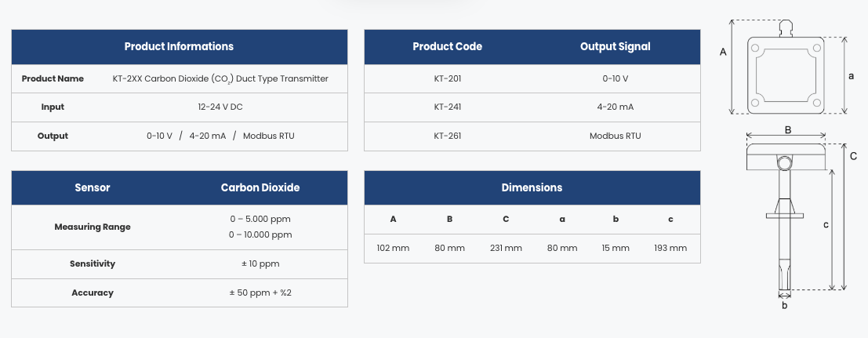Click the top-view transmitter housing diagram
The width and height of the screenshot is (868, 338).
pyautogui.click(x=785, y=75)
